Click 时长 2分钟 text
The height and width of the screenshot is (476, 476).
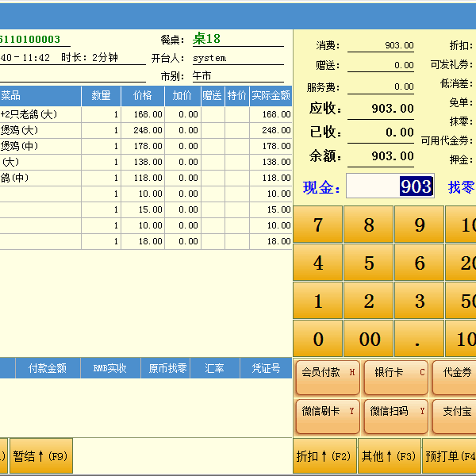click(x=90, y=57)
